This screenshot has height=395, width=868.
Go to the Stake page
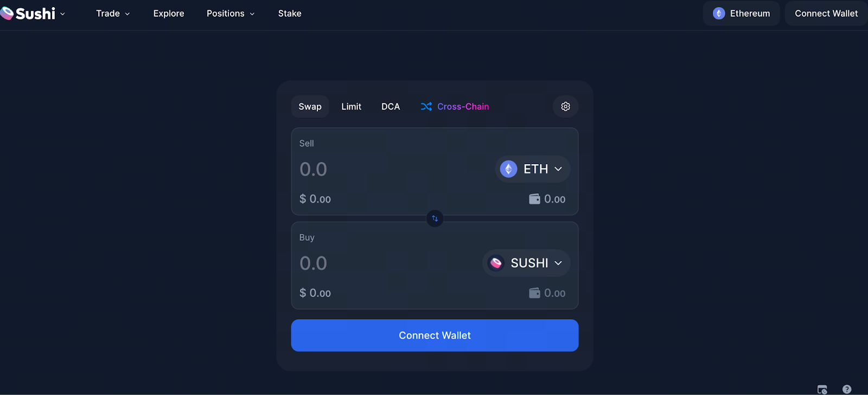click(290, 14)
